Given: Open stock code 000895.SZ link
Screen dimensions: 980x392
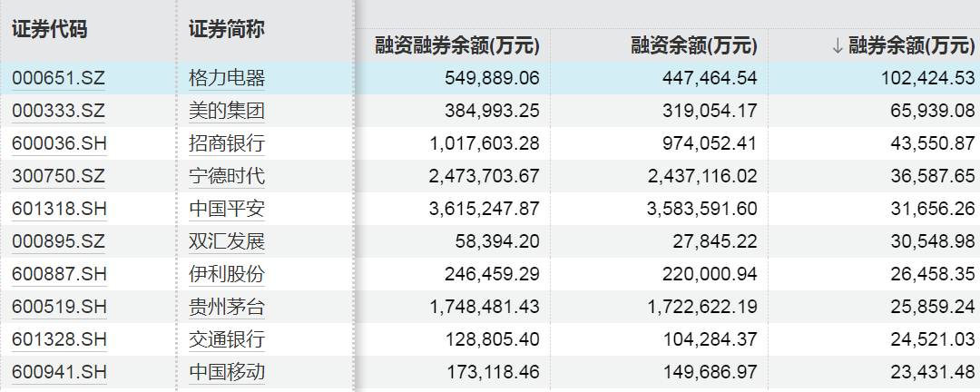Looking at the screenshot, I should (59, 241).
